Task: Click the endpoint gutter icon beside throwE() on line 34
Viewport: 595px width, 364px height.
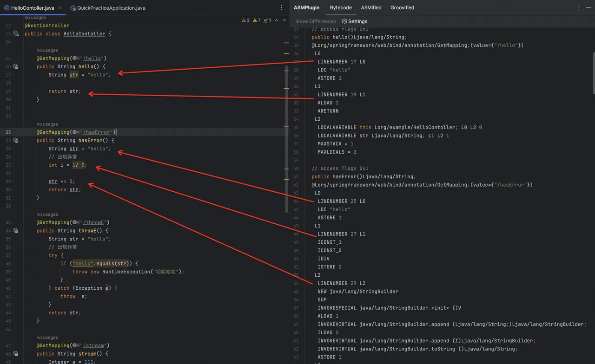Action: 16,231
